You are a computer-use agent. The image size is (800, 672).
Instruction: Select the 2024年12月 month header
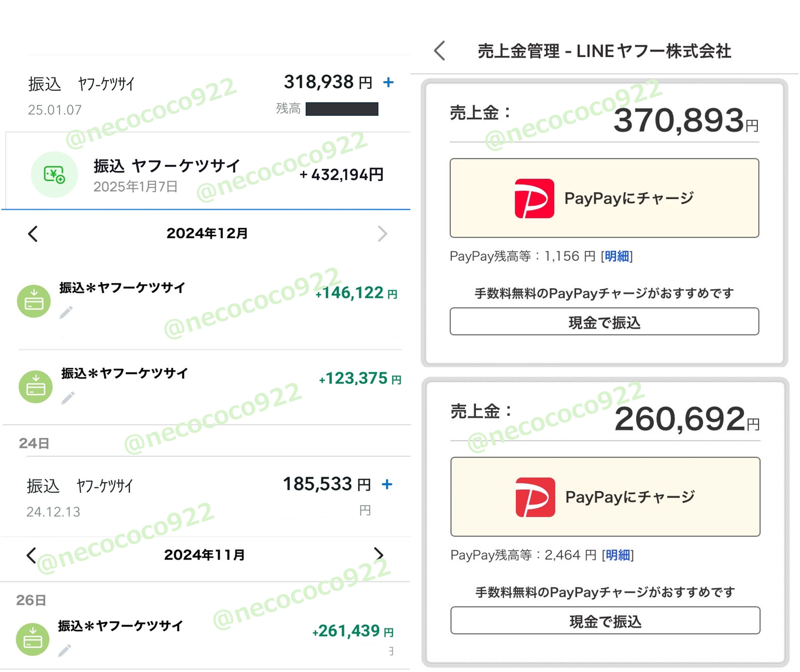point(207,233)
